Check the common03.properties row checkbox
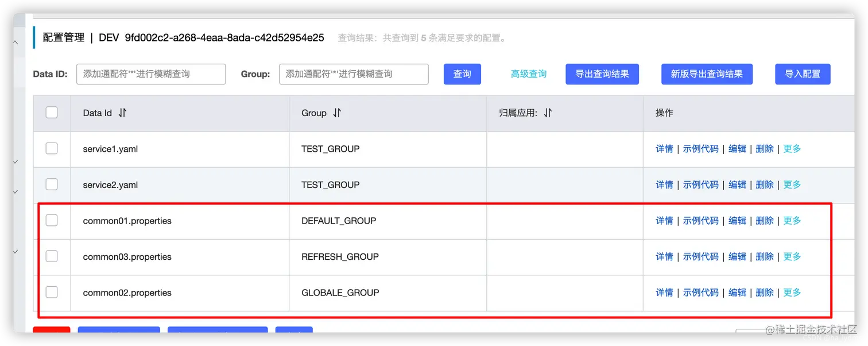Screen dimensions: 868x346 pos(52,256)
